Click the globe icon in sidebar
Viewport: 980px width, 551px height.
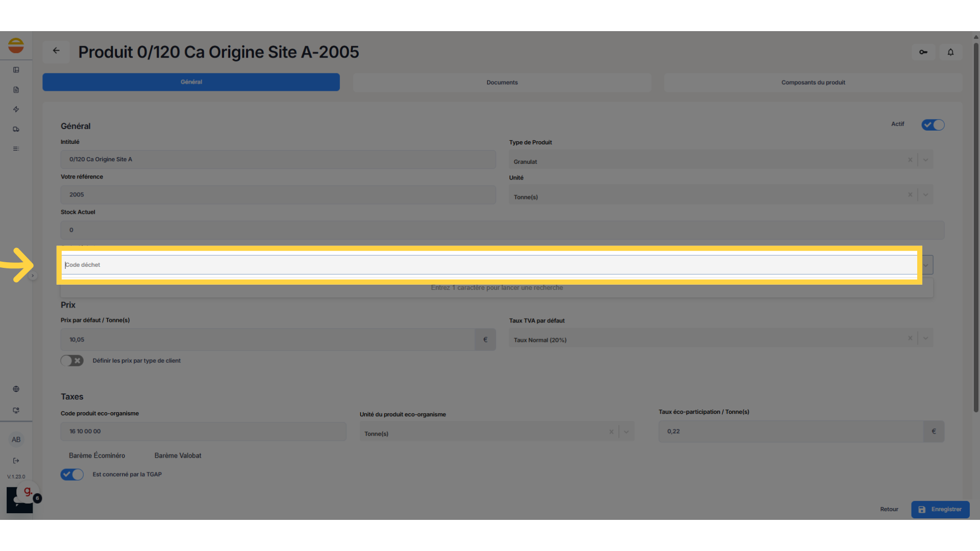pos(16,389)
